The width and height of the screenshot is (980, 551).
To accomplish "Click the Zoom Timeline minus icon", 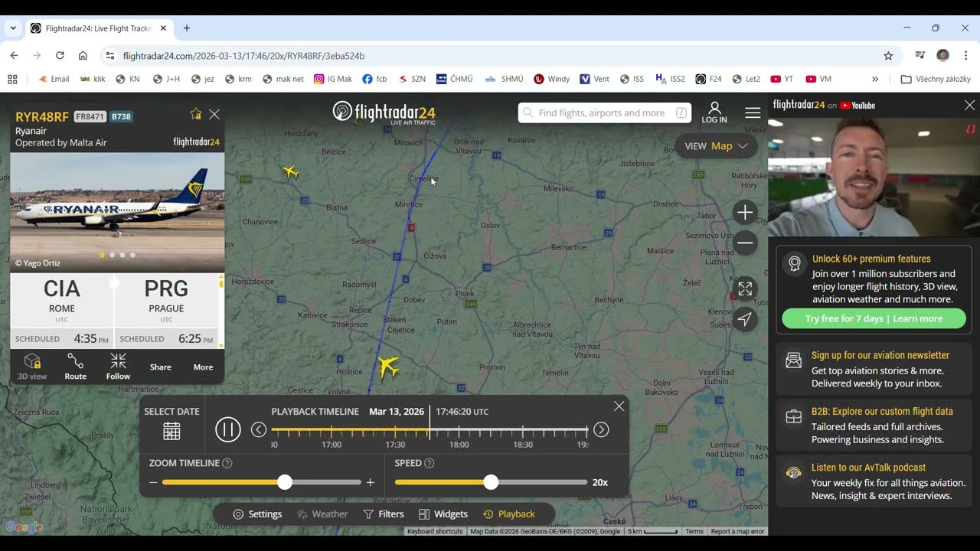I will tap(153, 482).
